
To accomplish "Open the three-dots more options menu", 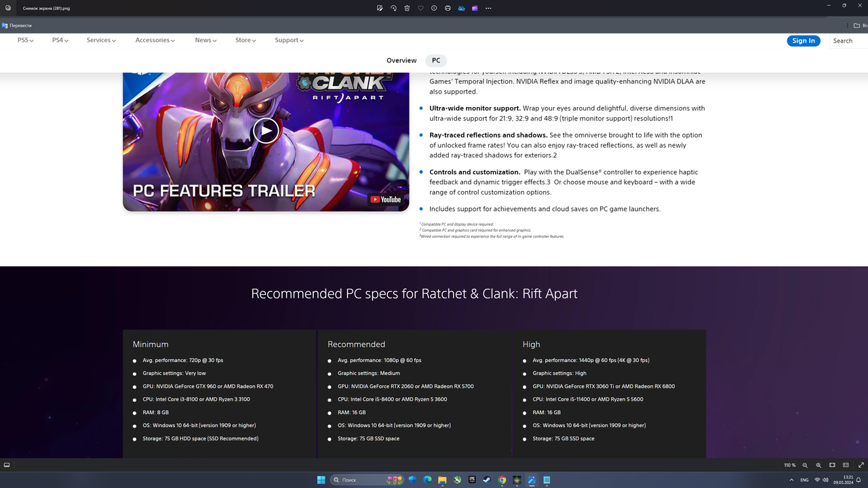I will point(488,8).
